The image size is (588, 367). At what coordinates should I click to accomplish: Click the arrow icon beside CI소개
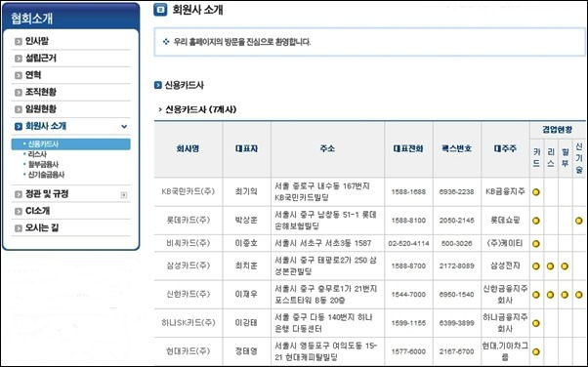click(19, 212)
